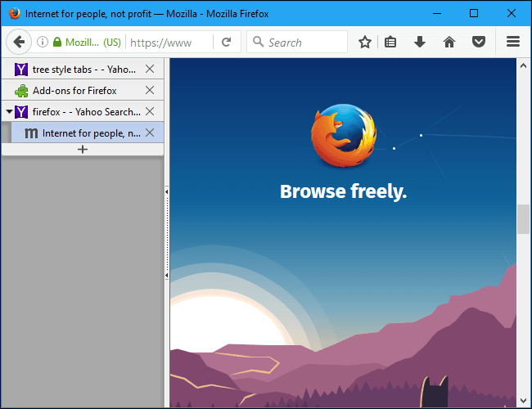Viewport: 532px width, 409px height.
Task: Open the site information icon
Action: click(43, 42)
